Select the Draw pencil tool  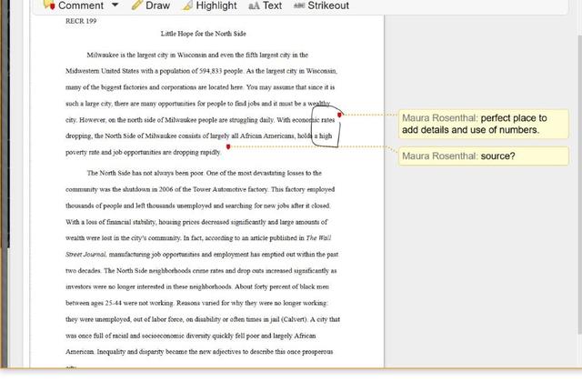151,5
